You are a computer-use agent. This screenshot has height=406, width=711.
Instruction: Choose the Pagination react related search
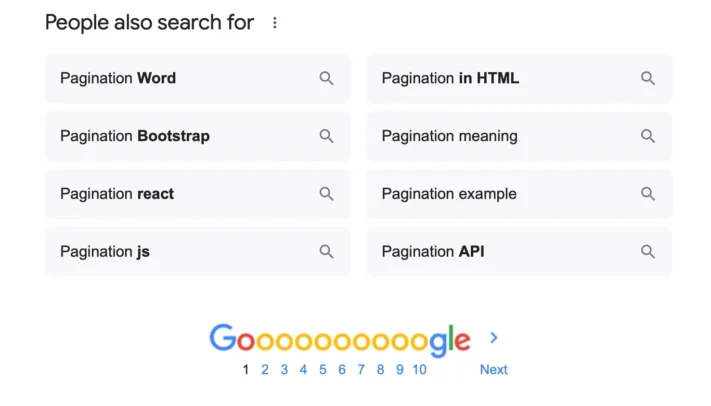[117, 194]
